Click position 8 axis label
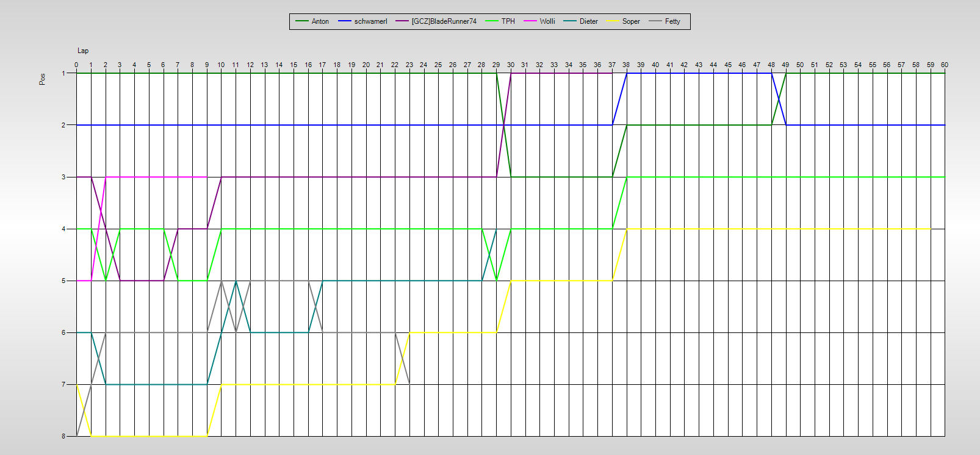Image resolution: width=980 pixels, height=455 pixels. [x=63, y=436]
